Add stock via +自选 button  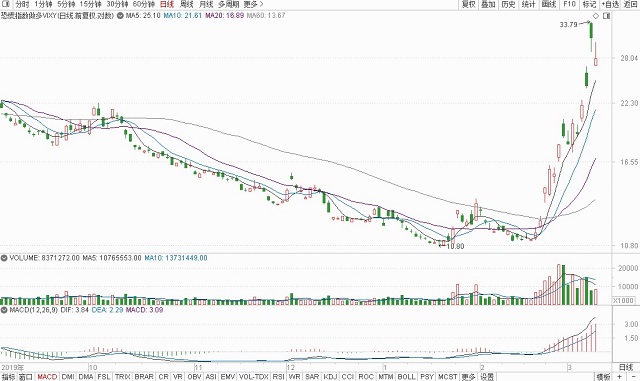610,4
